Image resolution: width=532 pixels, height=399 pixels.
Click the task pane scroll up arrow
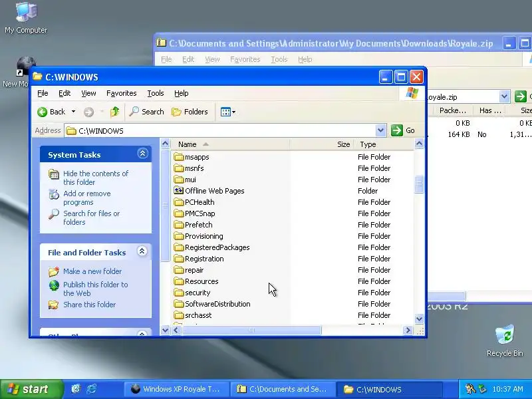tap(165, 144)
